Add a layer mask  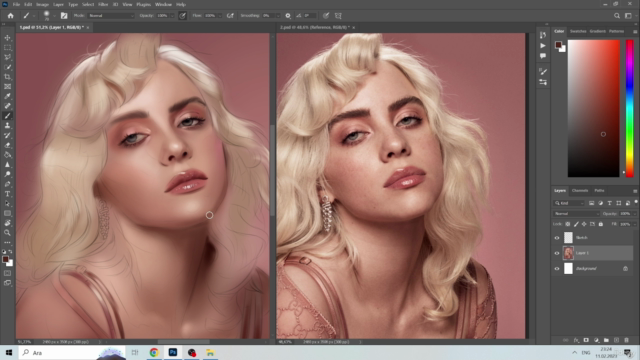[x=586, y=340]
